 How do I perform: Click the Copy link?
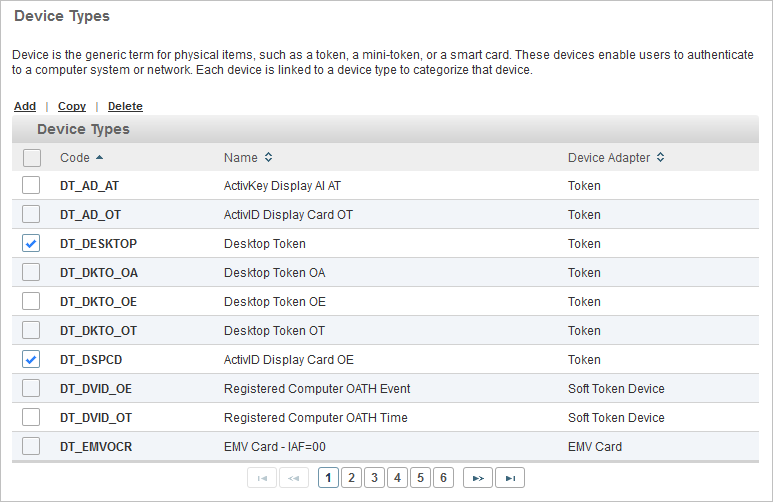(x=72, y=106)
